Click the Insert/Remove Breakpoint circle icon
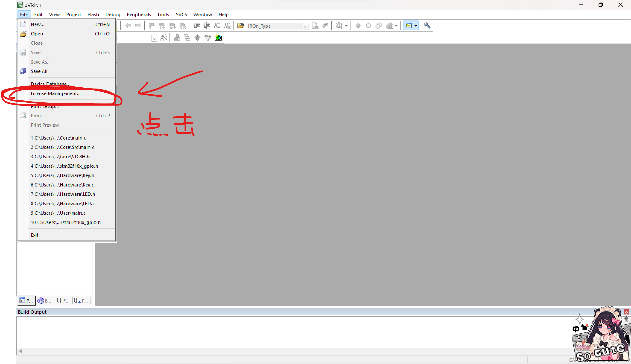 pyautogui.click(x=358, y=26)
